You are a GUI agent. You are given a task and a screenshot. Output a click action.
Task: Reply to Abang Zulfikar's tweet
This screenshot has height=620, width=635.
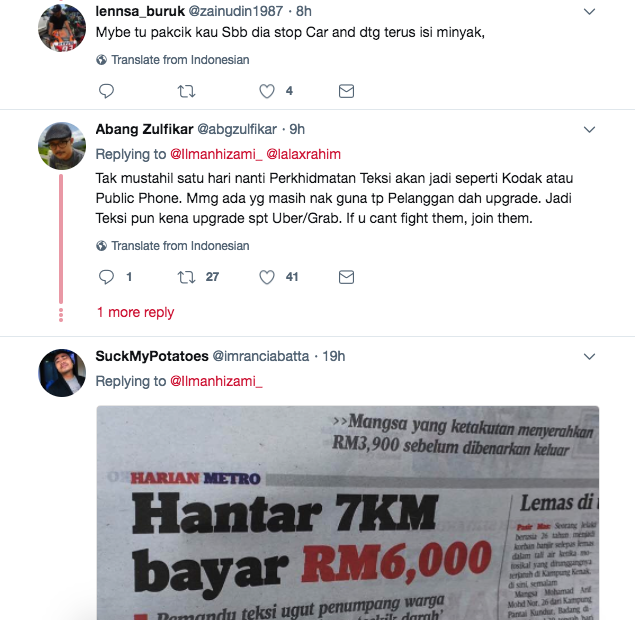107,277
